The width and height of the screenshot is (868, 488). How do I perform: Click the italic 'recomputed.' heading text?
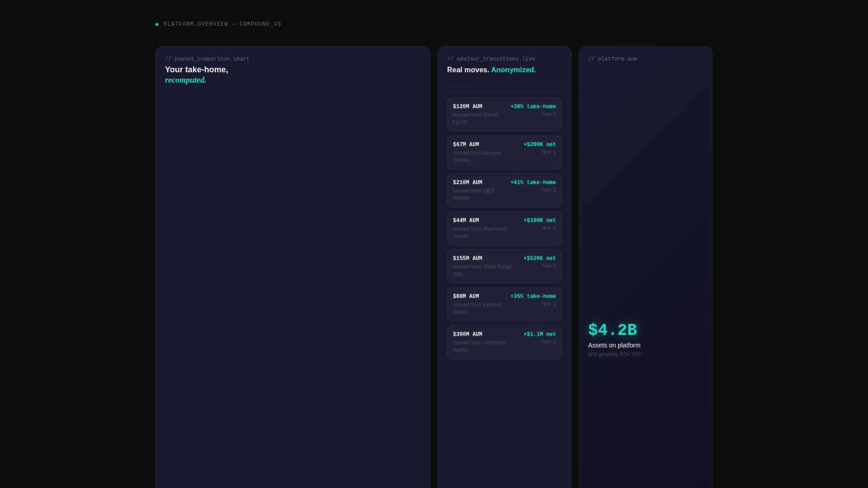pyautogui.click(x=186, y=80)
